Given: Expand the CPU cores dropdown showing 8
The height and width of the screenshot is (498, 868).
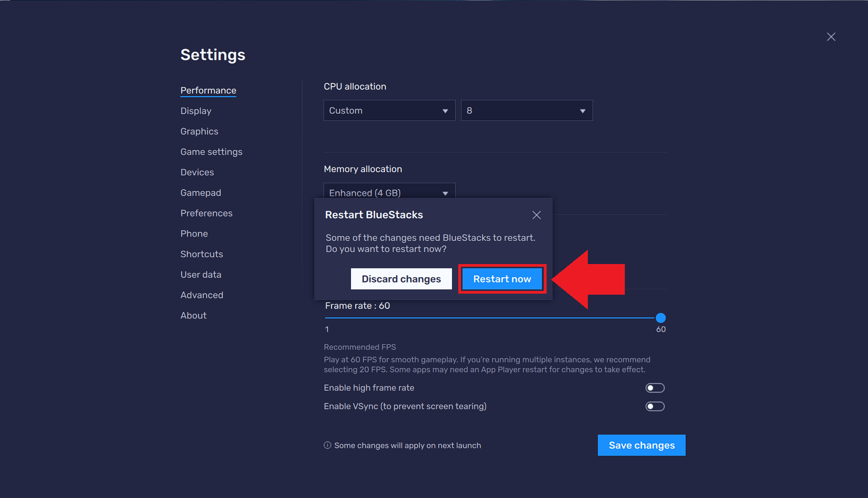Looking at the screenshot, I should (x=527, y=110).
